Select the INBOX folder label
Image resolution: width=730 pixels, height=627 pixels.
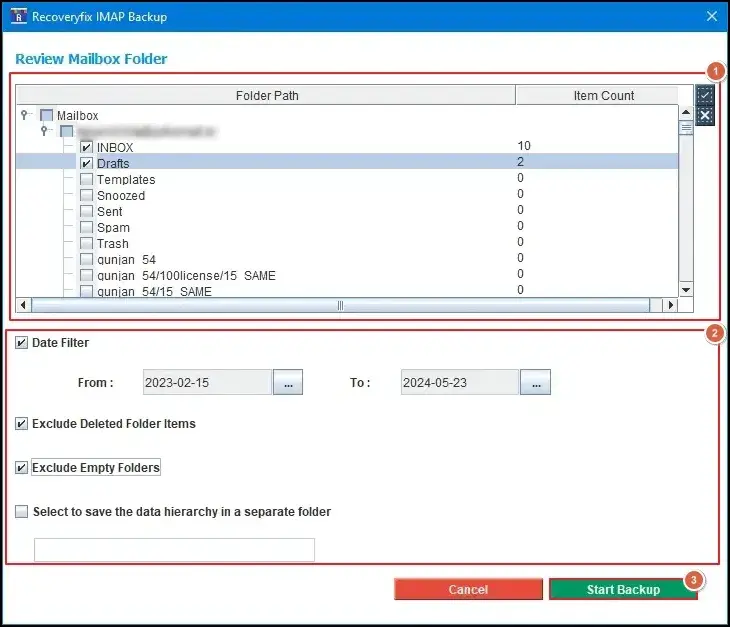(x=115, y=148)
